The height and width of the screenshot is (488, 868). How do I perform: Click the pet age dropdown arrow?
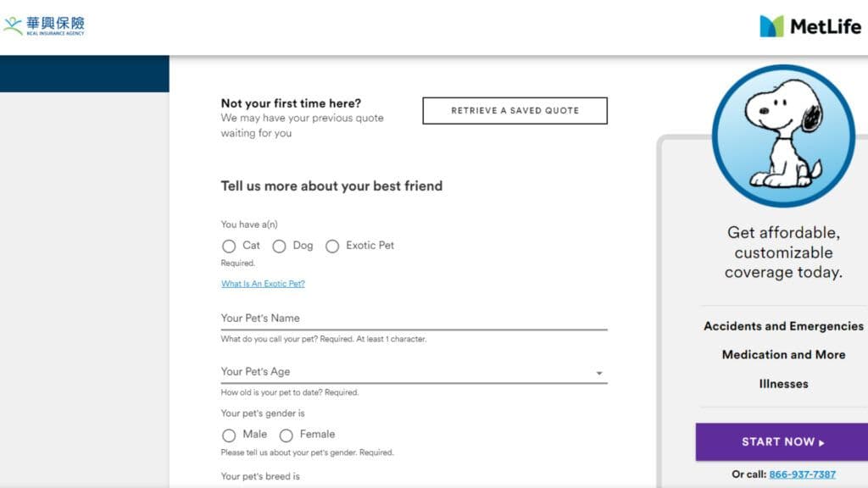pos(599,374)
